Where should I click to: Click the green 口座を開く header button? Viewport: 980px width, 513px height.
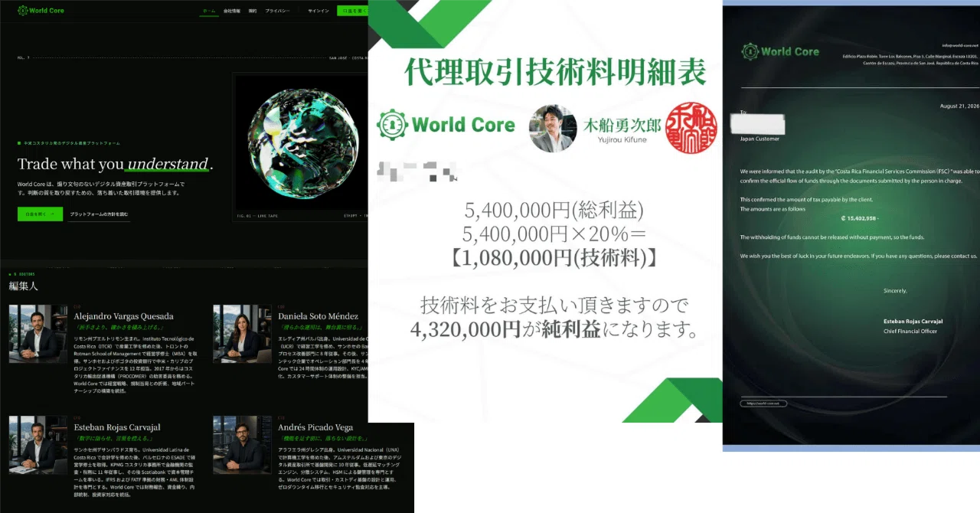click(x=352, y=11)
